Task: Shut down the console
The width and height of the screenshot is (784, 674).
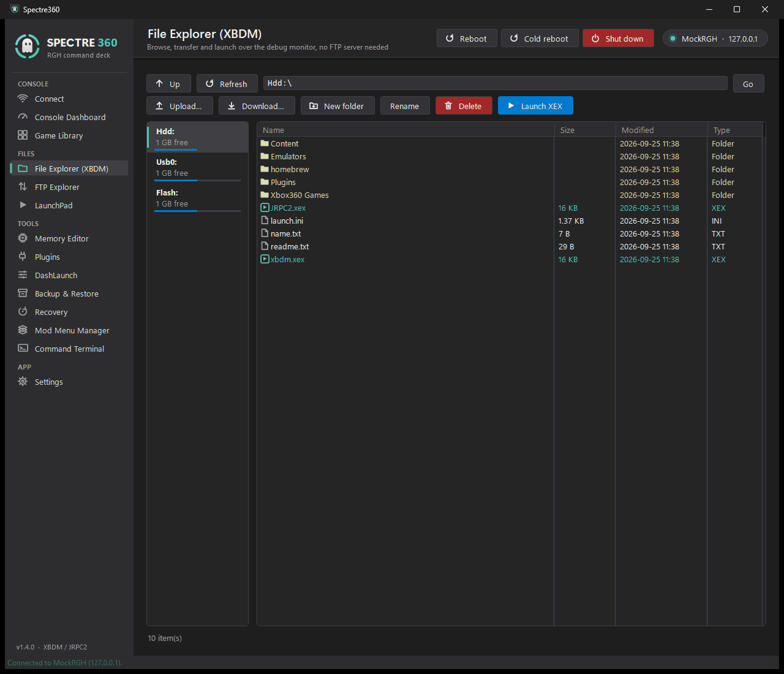Action: 618,39
